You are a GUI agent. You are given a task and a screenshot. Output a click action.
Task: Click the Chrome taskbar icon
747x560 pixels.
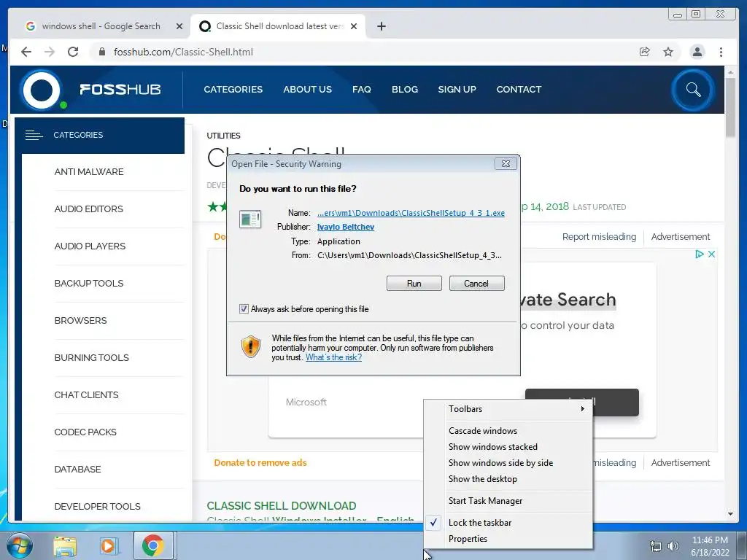click(x=152, y=545)
